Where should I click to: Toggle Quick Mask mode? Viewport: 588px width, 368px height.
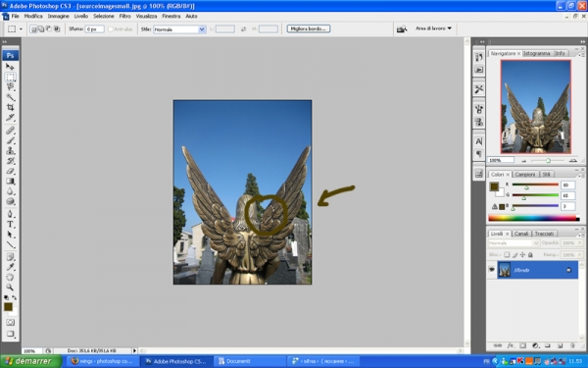tap(10, 322)
